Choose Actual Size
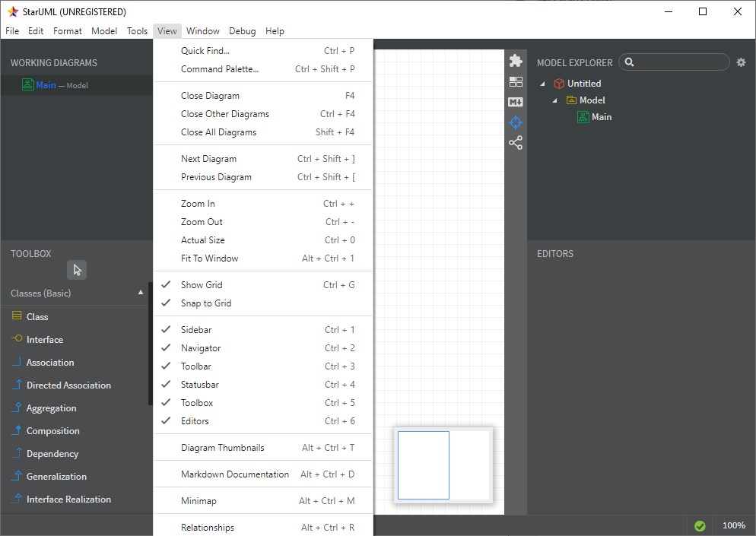Screen dimensions: 756x536 point(263,240)
